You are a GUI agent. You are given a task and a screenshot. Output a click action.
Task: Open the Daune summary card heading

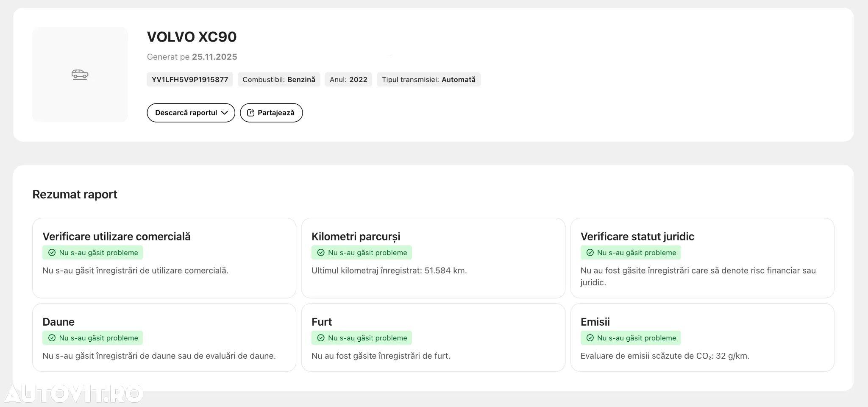[x=58, y=322]
